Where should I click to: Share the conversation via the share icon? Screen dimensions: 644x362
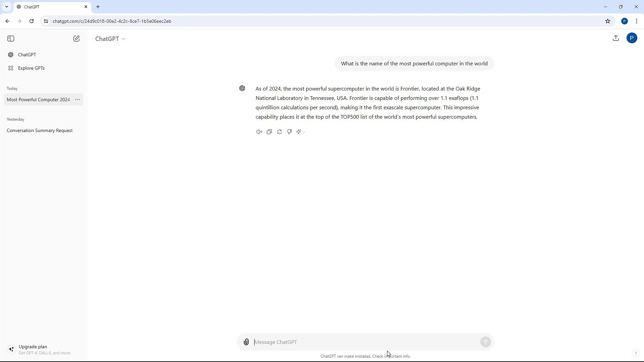pyautogui.click(x=615, y=38)
